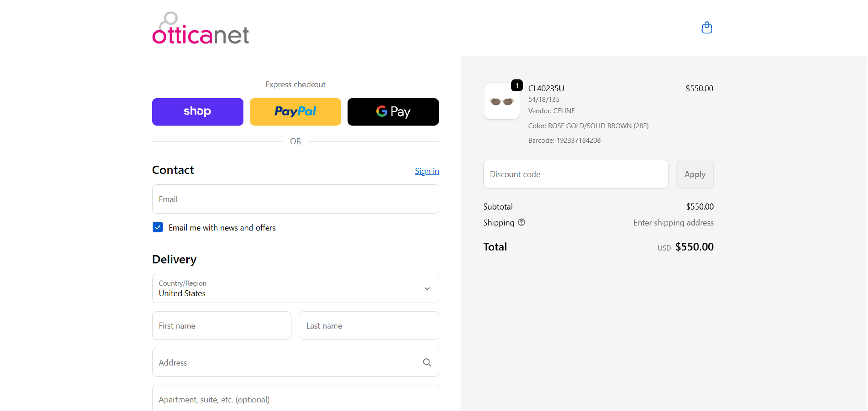Click Enter shipping address in summary
The width and height of the screenshot is (868, 411).
[x=673, y=222]
